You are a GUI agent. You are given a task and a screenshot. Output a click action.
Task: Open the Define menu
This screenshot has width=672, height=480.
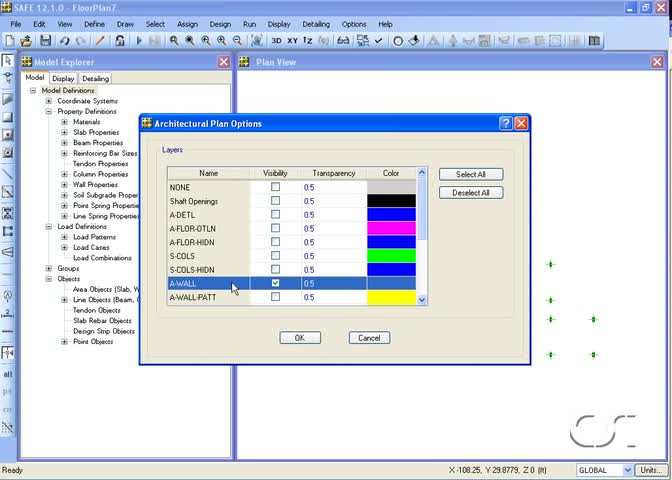pos(94,23)
